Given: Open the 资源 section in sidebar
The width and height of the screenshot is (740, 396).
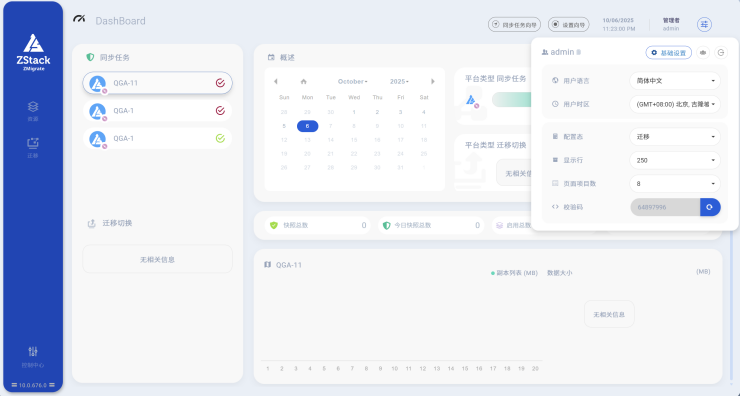Looking at the screenshot, I should [x=33, y=111].
